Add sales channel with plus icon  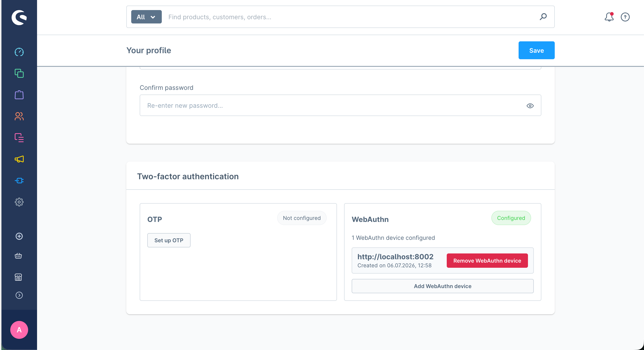(x=19, y=236)
